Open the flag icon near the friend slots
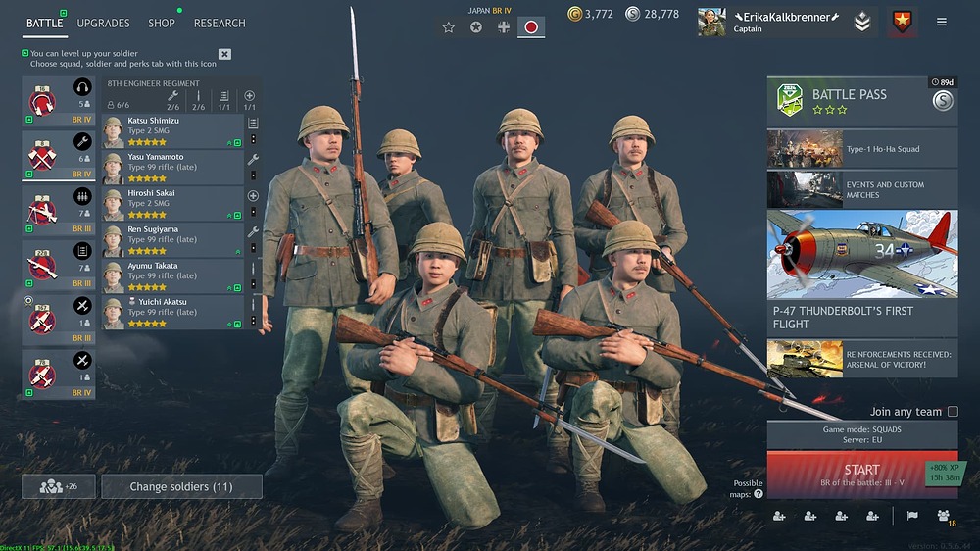Viewport: 980px width, 551px height. pos(912,516)
